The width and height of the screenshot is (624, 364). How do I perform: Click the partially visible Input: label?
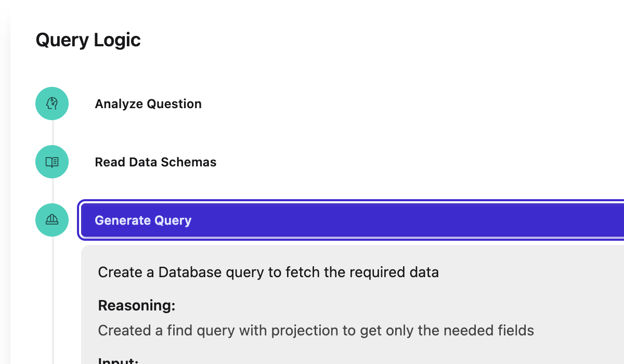[119, 360]
